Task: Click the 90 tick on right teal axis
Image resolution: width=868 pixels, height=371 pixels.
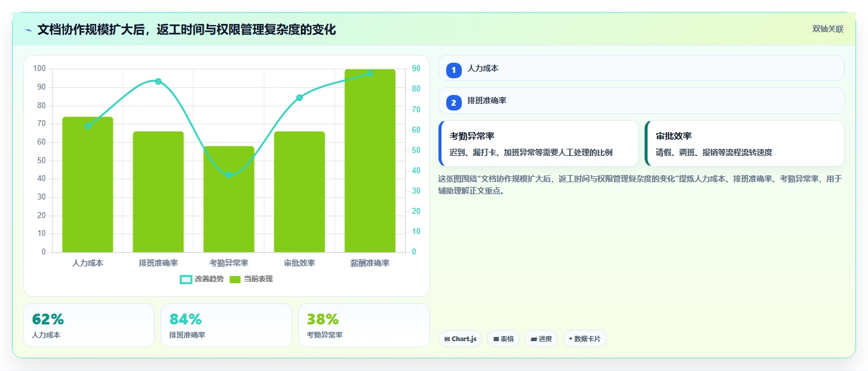Action: 416,69
